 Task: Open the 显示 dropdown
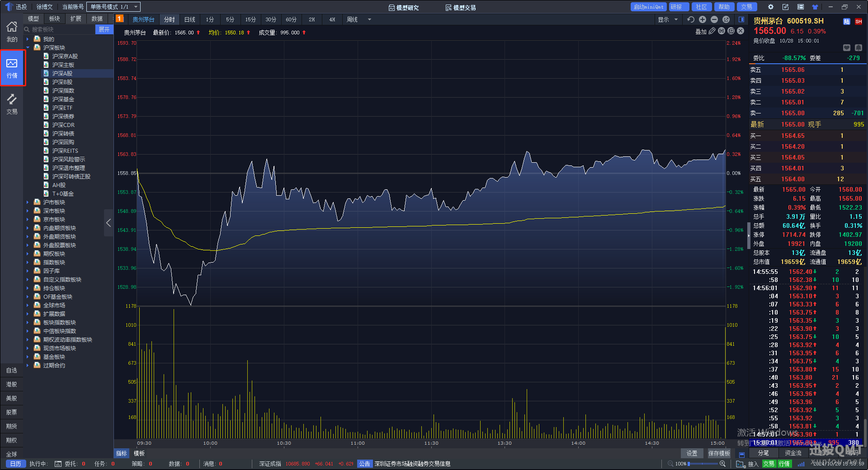tap(668, 19)
